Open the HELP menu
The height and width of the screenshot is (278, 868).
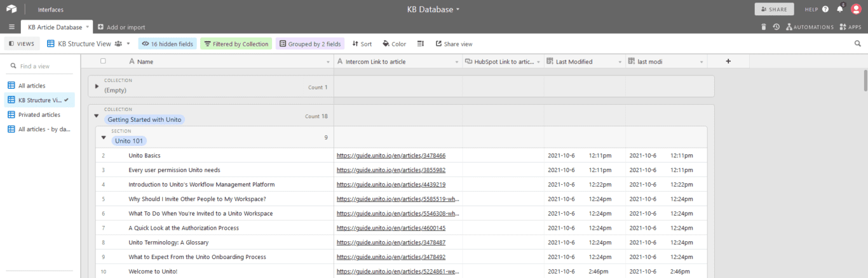pos(817,10)
